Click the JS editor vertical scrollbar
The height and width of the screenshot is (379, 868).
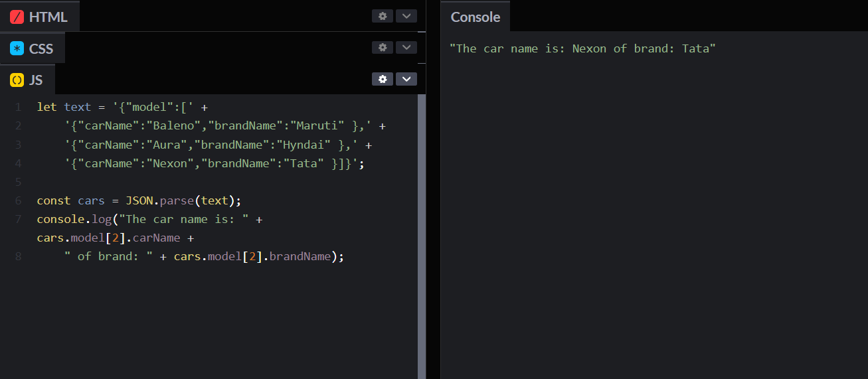(421, 236)
